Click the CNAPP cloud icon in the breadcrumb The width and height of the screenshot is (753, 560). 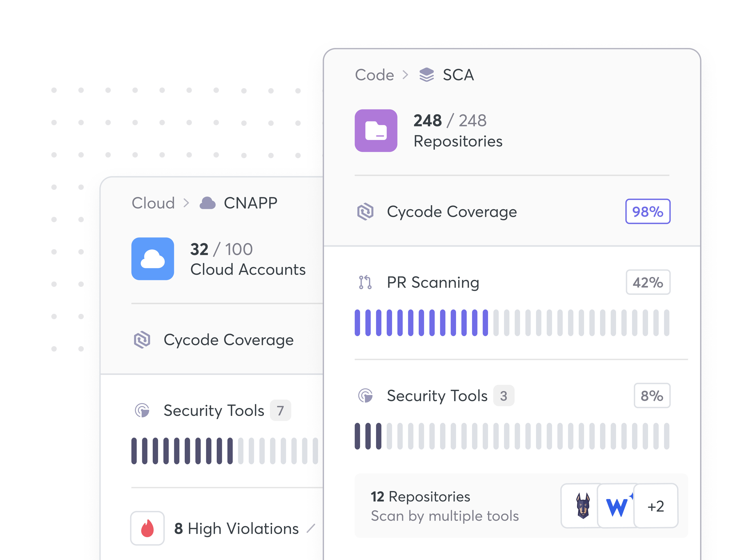click(208, 203)
